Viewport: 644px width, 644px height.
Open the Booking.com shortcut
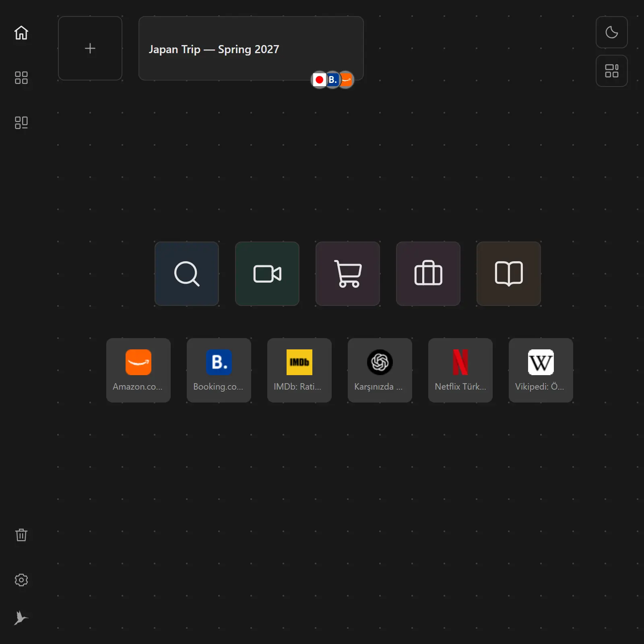coord(219,370)
